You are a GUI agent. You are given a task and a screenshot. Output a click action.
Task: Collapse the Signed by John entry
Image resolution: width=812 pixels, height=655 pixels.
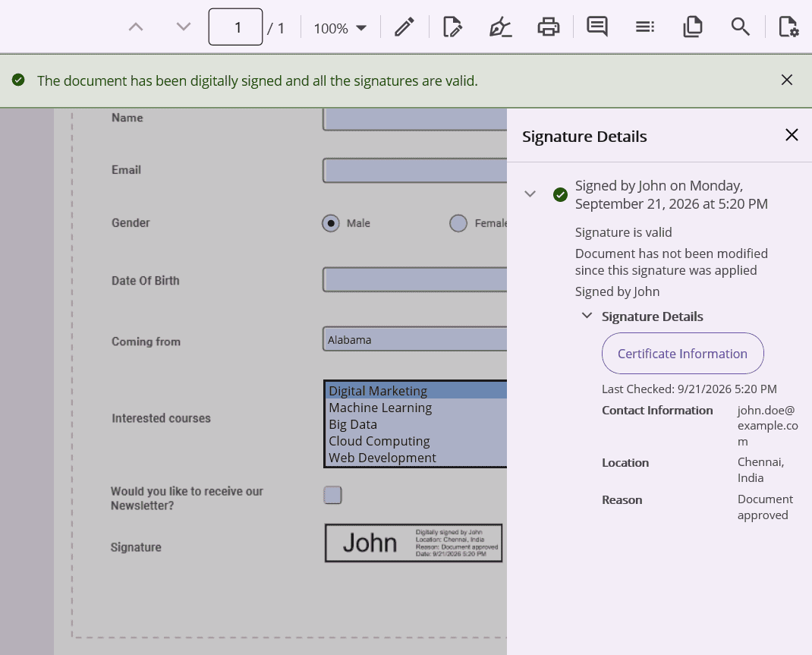(530, 194)
